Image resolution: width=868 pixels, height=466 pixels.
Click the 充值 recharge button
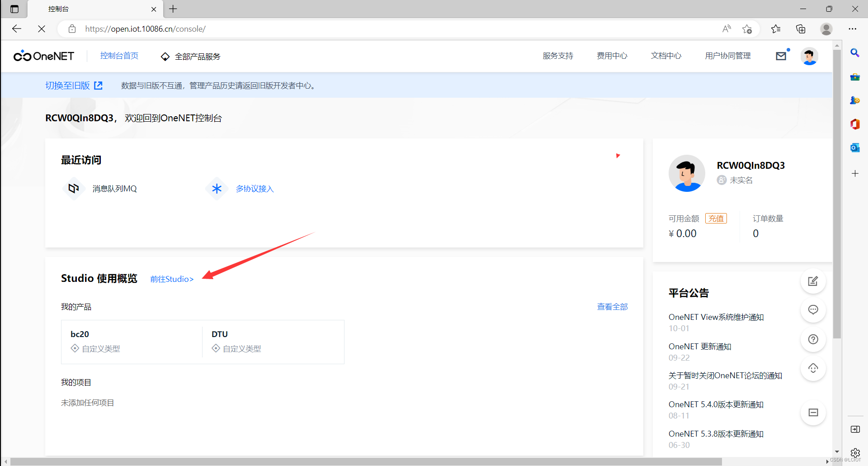[716, 219]
